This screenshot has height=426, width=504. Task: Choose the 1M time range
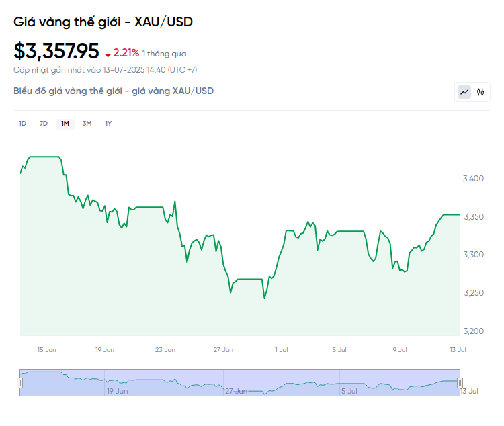pos(65,123)
